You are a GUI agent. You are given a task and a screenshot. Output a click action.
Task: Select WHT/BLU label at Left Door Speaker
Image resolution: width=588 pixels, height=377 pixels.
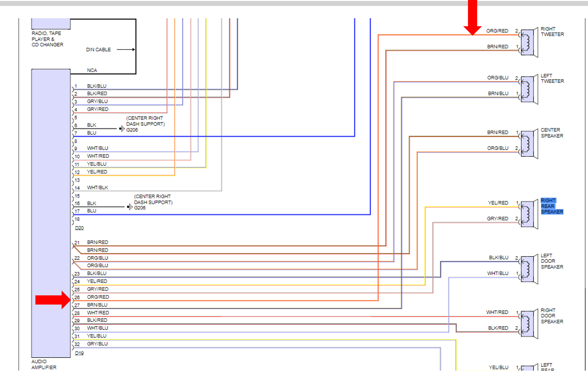(x=497, y=273)
